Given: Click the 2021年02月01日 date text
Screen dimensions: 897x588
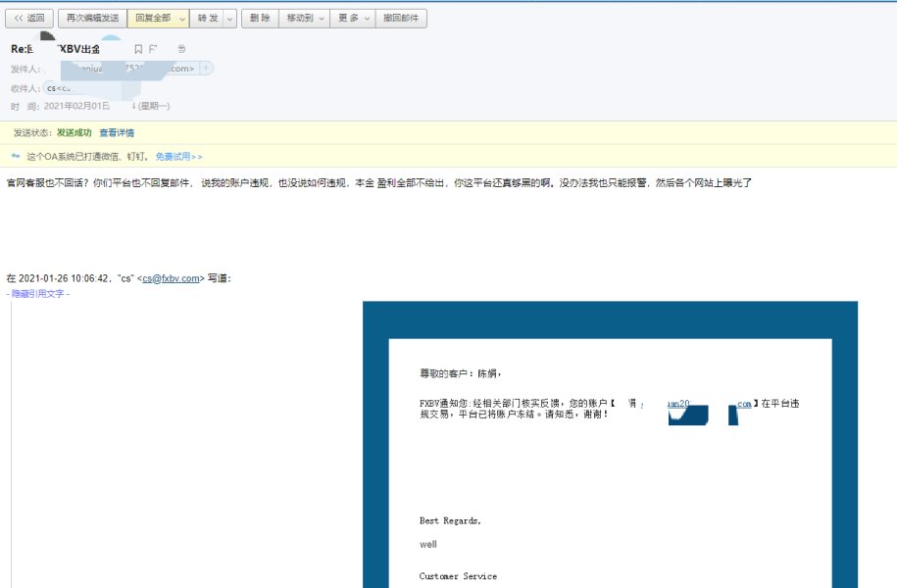Looking at the screenshot, I should pyautogui.click(x=76, y=106).
